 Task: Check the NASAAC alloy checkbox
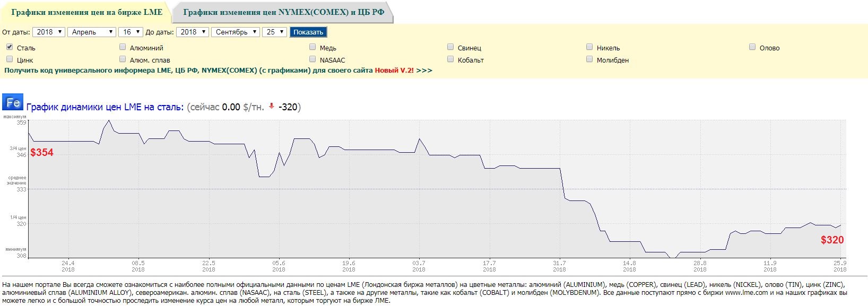pyautogui.click(x=313, y=59)
